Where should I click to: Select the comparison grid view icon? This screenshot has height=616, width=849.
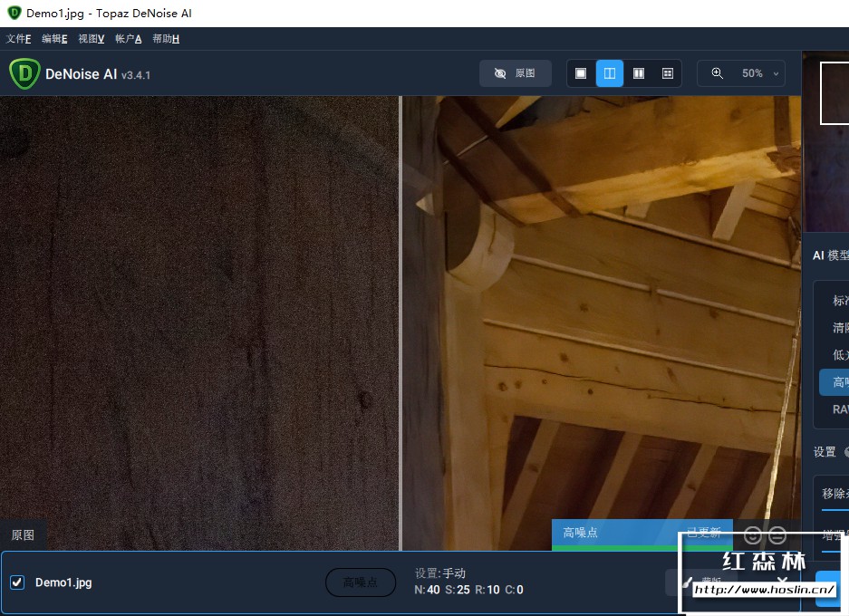pyautogui.click(x=668, y=73)
